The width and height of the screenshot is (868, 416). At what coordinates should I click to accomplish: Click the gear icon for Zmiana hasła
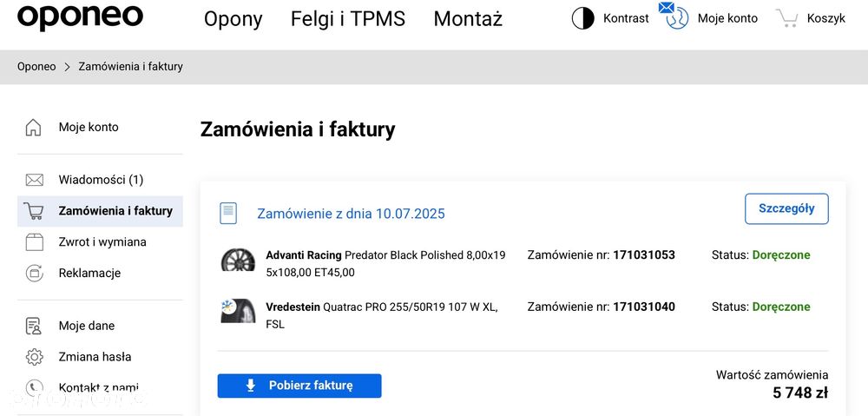point(34,357)
